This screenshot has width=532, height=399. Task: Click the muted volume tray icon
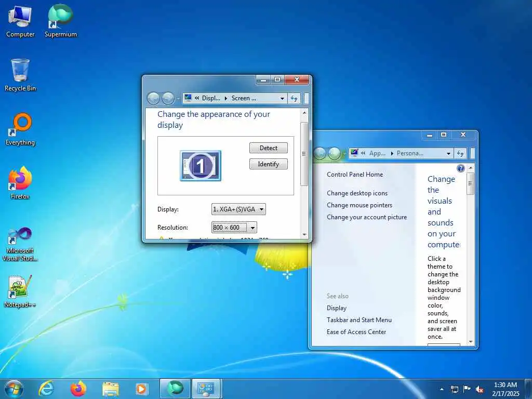click(x=480, y=390)
